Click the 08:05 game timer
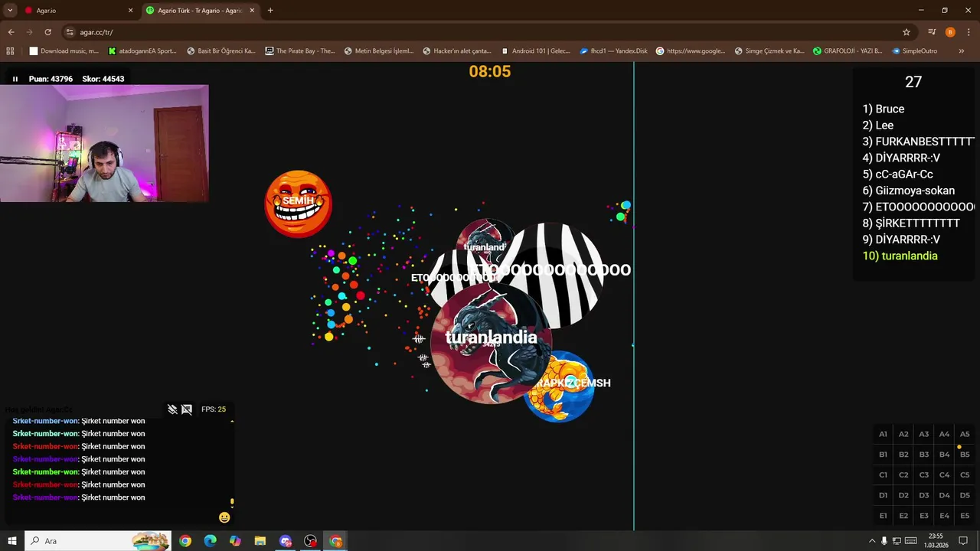Viewport: 980px width, 551px height. (x=490, y=71)
